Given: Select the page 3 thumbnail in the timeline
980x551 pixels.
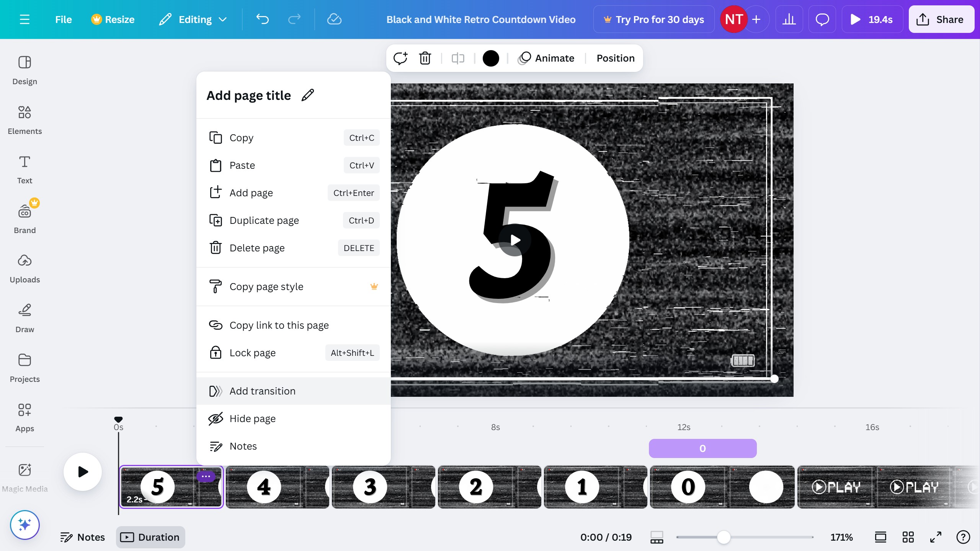Looking at the screenshot, I should [383, 487].
